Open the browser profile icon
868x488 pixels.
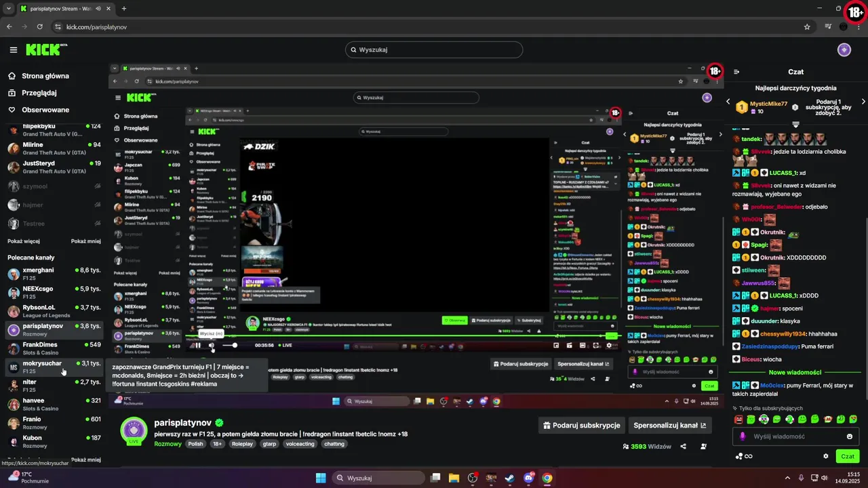tap(844, 26)
